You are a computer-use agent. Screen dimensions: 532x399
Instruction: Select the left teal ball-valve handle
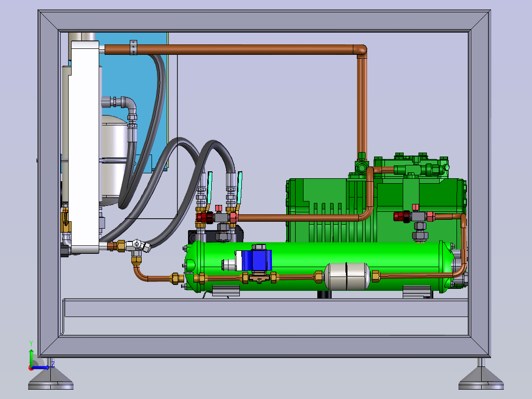209,188
